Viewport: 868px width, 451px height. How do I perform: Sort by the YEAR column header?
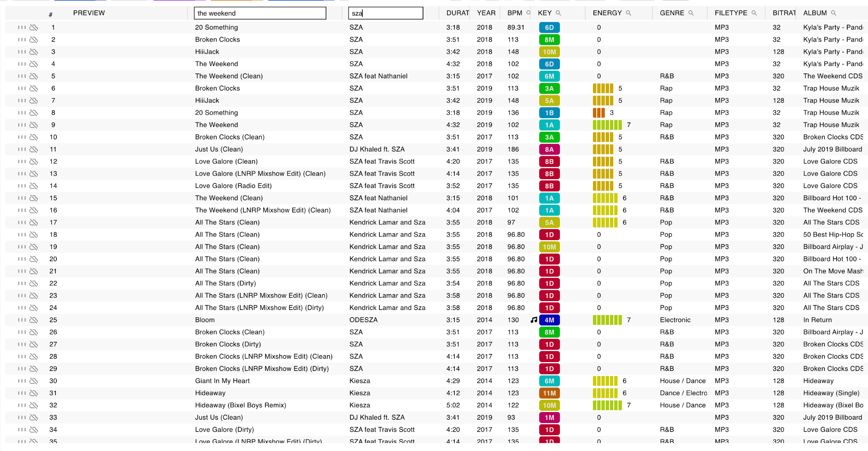pos(486,13)
